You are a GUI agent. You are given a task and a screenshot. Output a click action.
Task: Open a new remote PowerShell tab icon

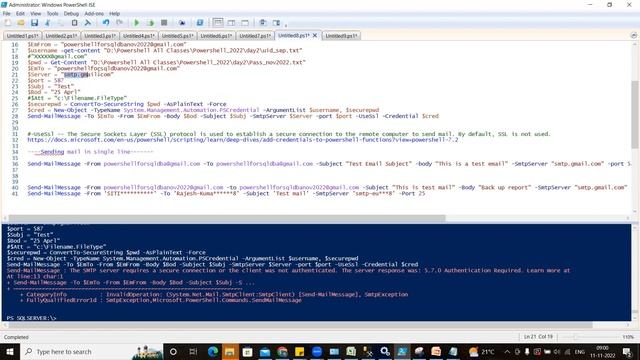pyautogui.click(x=182, y=23)
